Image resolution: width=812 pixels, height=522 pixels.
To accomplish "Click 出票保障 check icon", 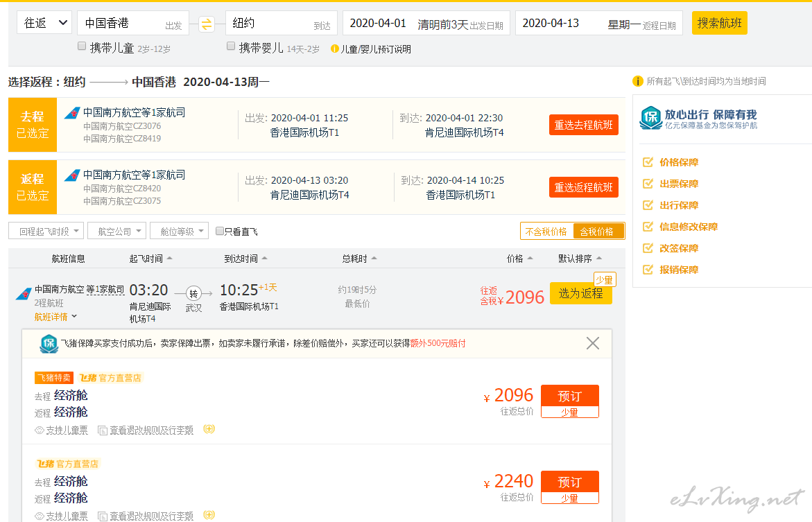I will 648,184.
